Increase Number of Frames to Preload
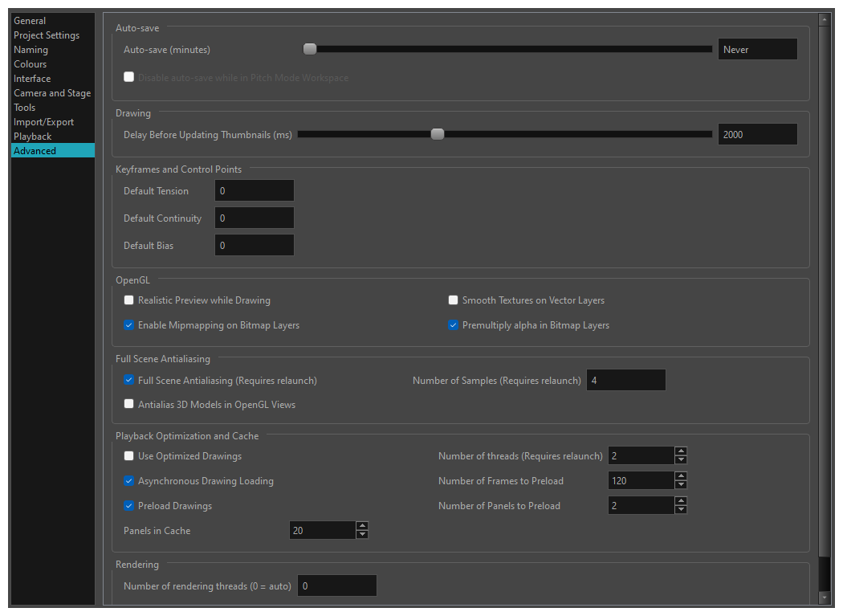This screenshot has width=843, height=616. pyautogui.click(x=681, y=476)
